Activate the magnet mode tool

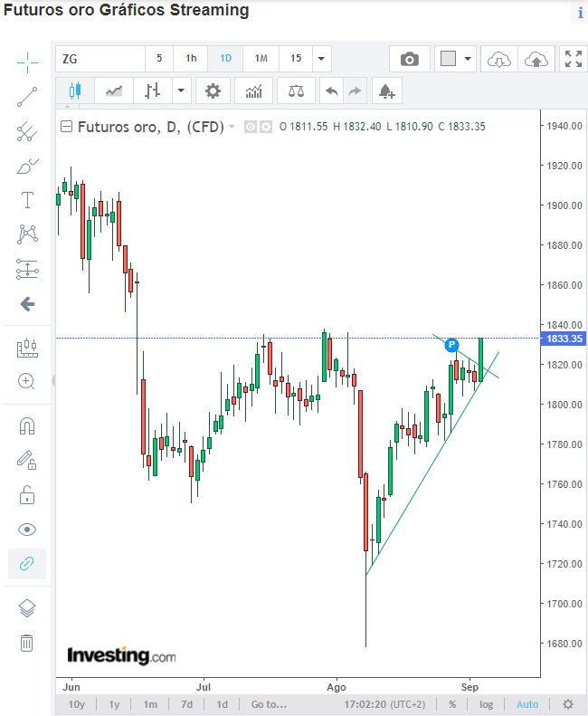27,425
